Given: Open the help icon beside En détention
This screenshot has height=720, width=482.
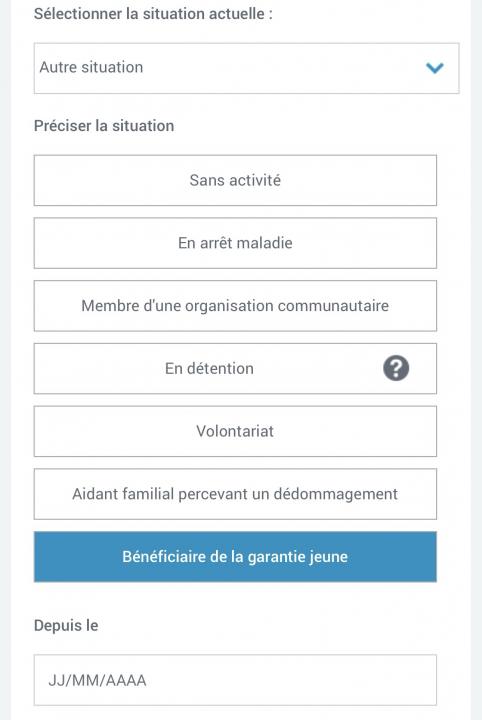Looking at the screenshot, I should coord(396,368).
